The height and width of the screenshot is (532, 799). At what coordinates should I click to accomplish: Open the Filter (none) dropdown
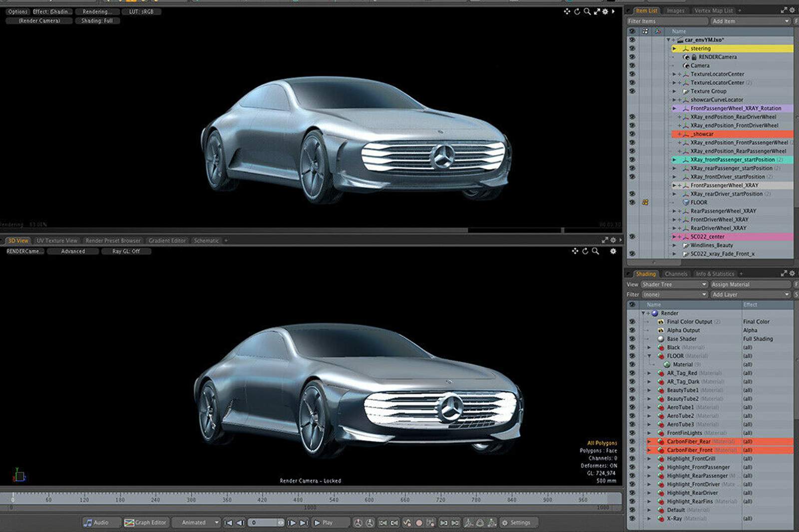[x=674, y=294]
